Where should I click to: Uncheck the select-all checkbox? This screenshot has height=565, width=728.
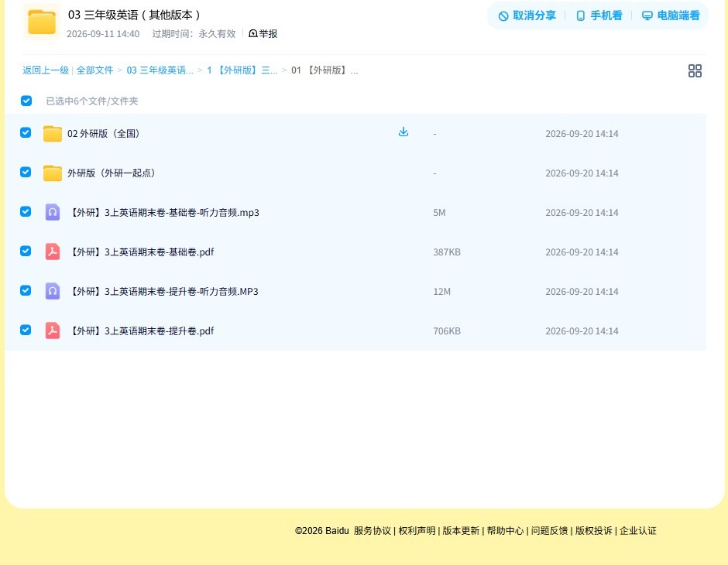pos(26,101)
